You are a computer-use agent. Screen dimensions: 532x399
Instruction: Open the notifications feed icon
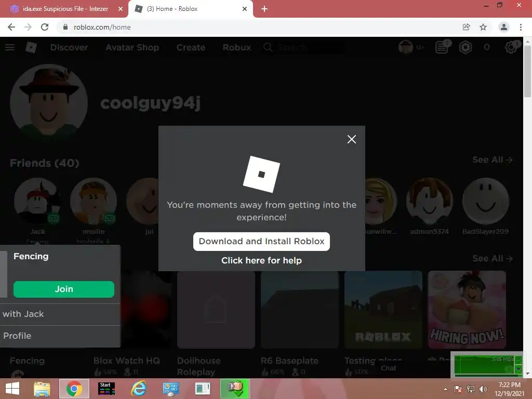pyautogui.click(x=442, y=47)
